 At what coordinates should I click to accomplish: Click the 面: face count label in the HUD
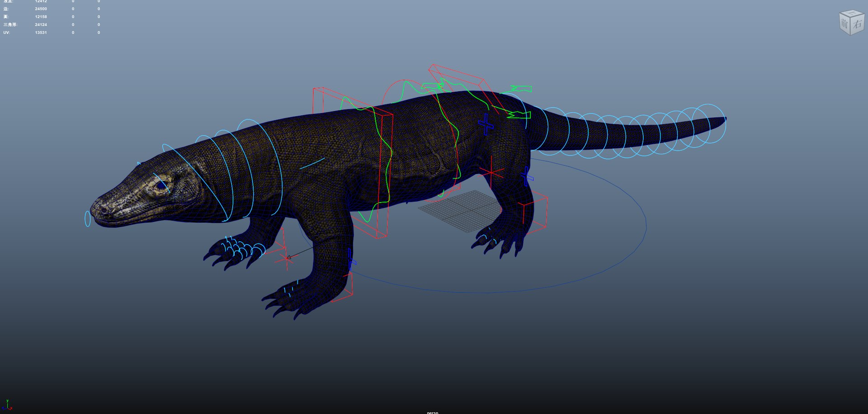point(6,17)
